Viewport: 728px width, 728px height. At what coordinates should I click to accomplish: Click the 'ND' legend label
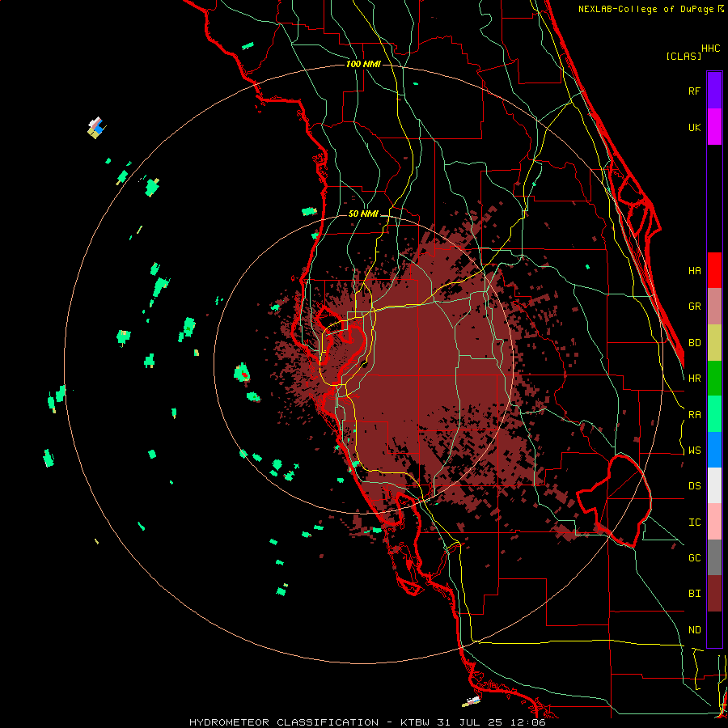[x=694, y=630]
